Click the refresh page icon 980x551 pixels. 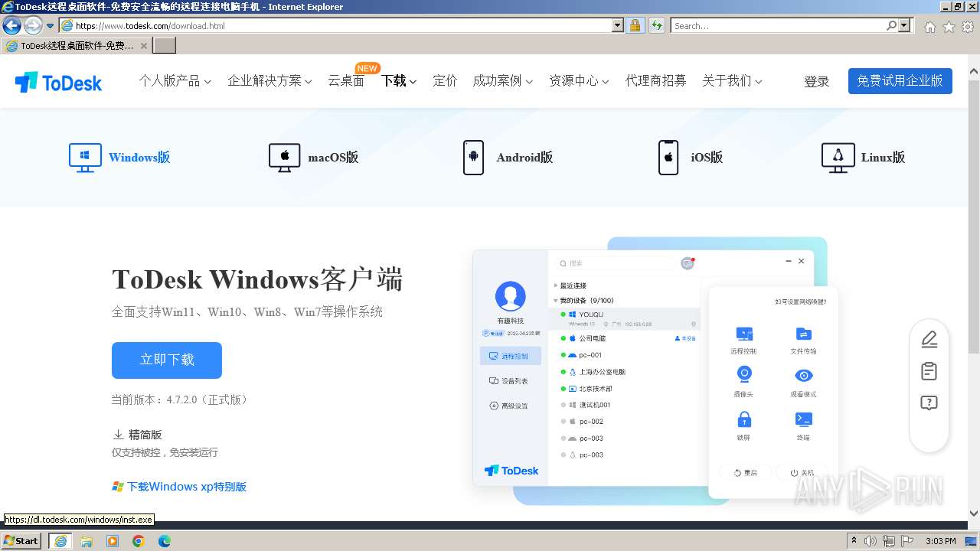pyautogui.click(x=656, y=25)
